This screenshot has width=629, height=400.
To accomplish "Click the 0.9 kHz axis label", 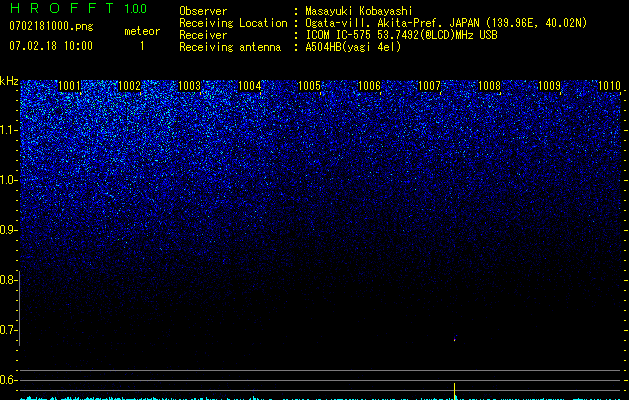I will 8,230.
